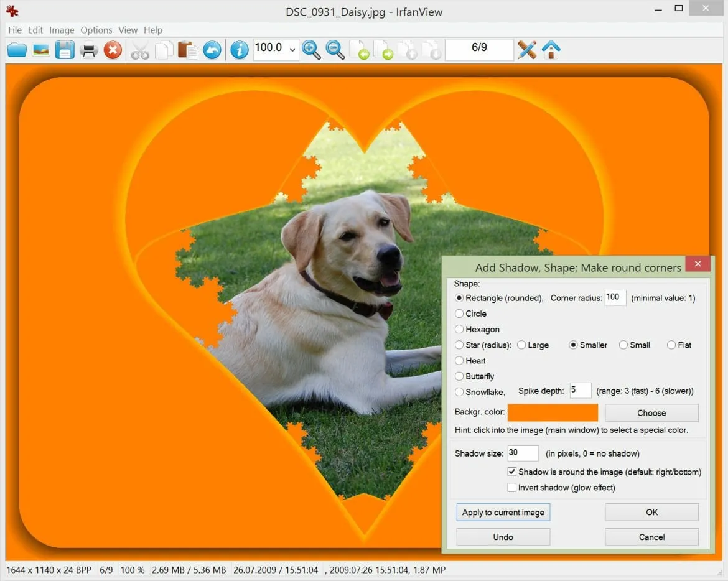Select the Heart shape radio button

tap(459, 361)
